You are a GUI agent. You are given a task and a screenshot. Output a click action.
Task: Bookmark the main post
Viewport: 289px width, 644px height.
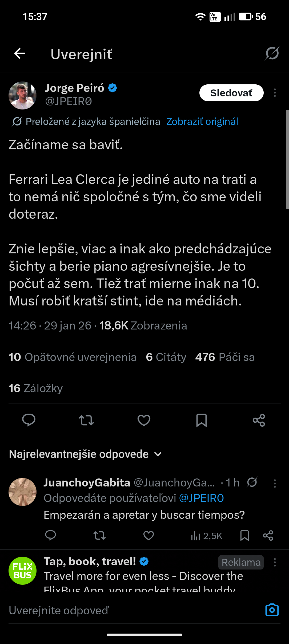click(x=202, y=420)
